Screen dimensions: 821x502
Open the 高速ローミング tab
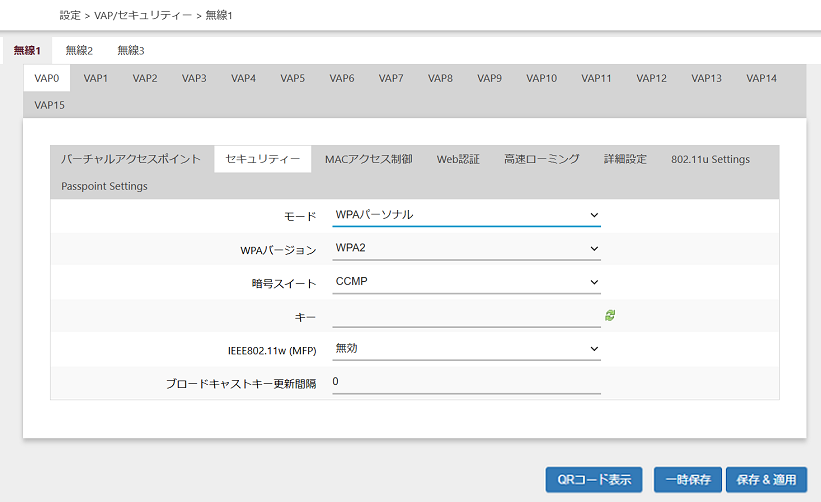coord(541,159)
